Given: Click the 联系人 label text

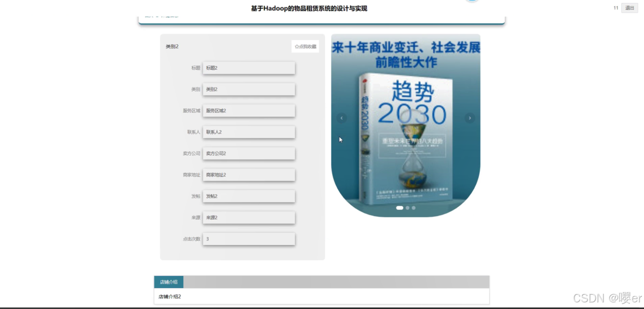Looking at the screenshot, I should 194,132.
